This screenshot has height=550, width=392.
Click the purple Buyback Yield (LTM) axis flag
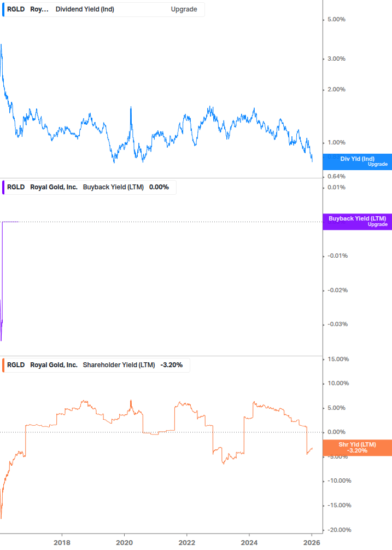pyautogui.click(x=357, y=222)
